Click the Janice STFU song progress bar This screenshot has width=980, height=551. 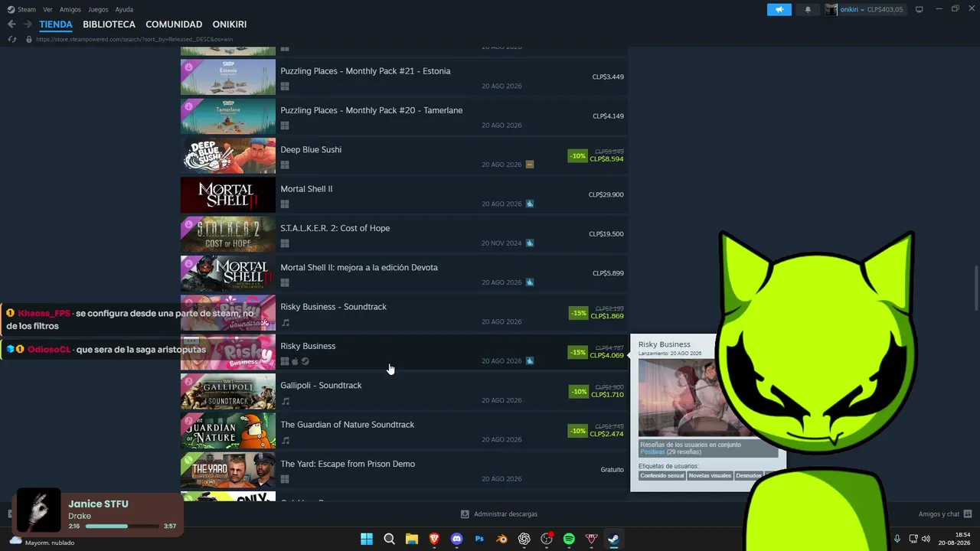122,527
